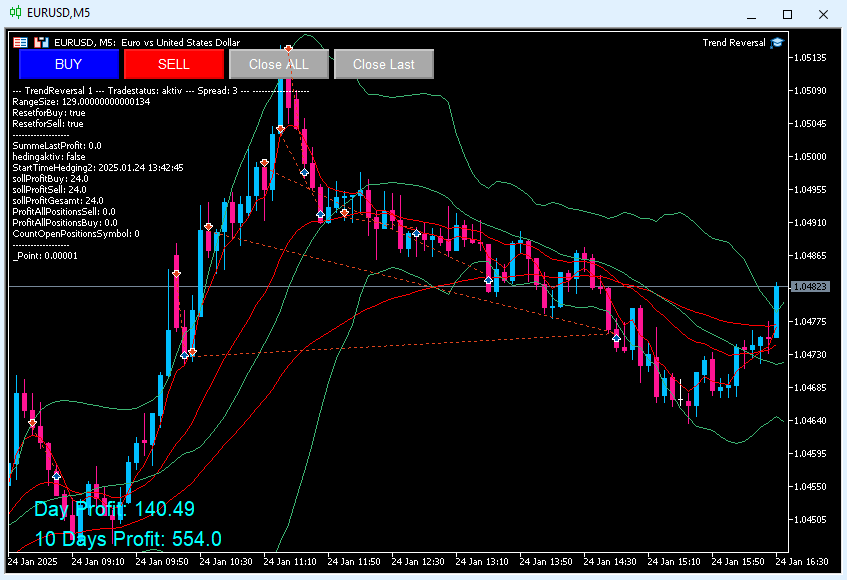
Task: Select the '10 Days Profit: 554.0' label
Action: click(128, 539)
